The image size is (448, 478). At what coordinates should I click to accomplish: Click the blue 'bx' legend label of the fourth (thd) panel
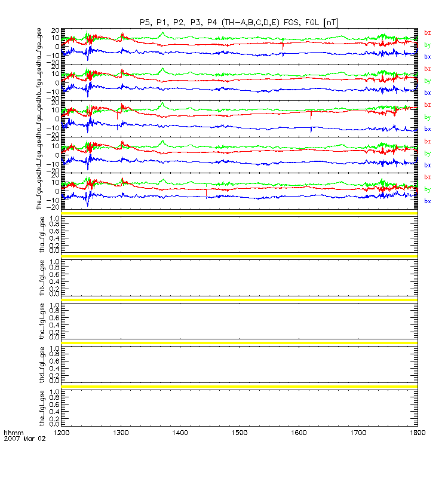pos(428,166)
